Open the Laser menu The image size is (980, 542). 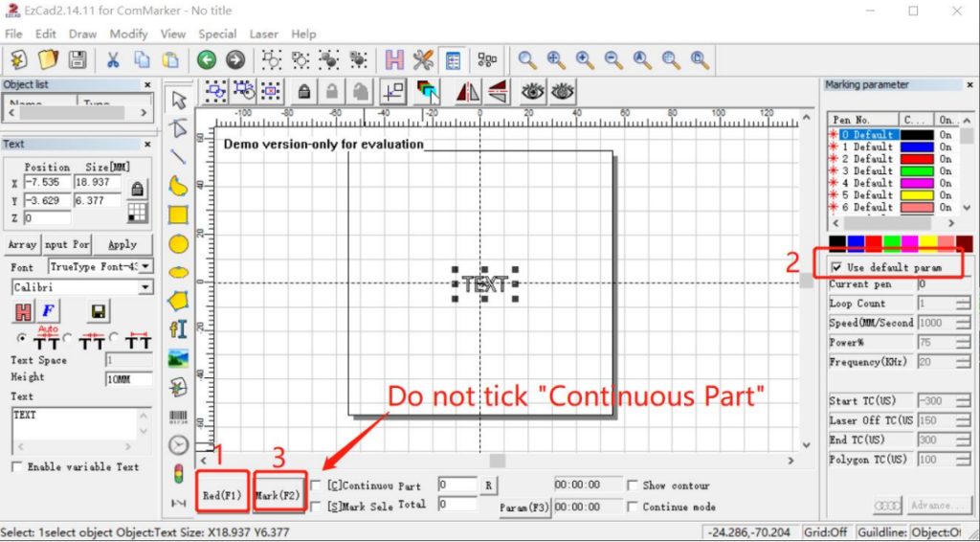point(263,34)
